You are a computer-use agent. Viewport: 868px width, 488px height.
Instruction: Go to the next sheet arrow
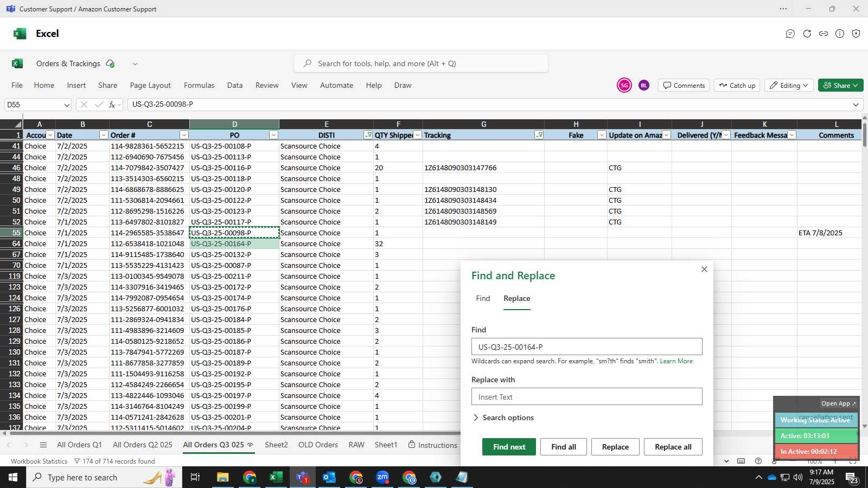tap(26, 445)
